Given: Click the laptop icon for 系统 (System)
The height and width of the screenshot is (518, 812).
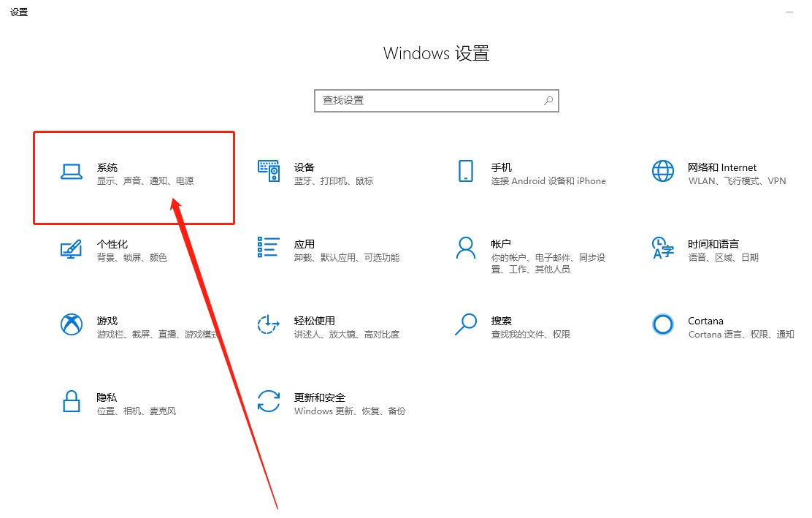Looking at the screenshot, I should (71, 172).
